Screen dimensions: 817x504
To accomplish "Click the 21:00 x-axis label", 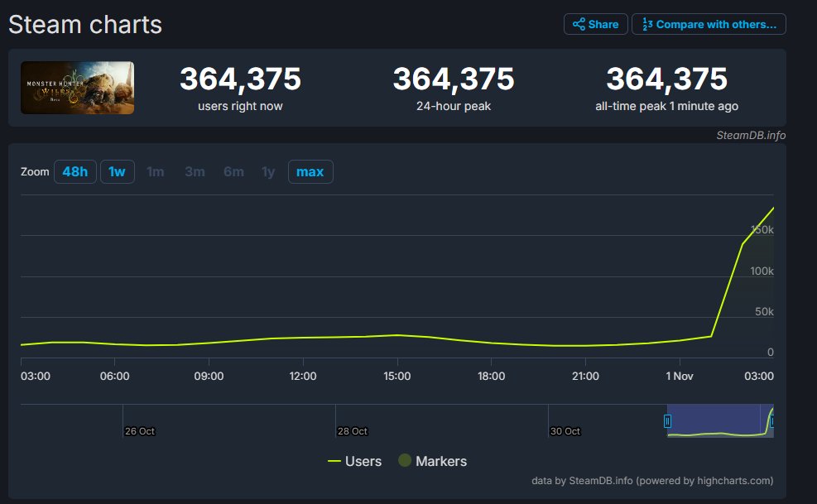I will coord(585,376).
